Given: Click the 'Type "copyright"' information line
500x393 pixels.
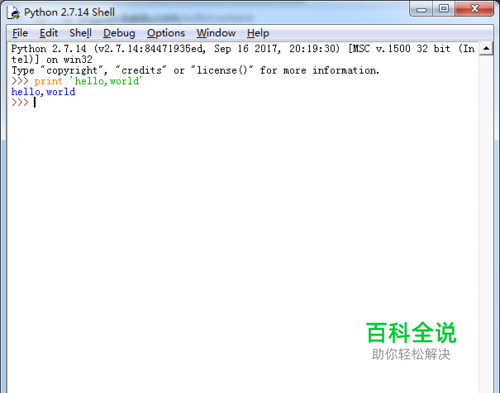Looking at the screenshot, I should (x=195, y=70).
